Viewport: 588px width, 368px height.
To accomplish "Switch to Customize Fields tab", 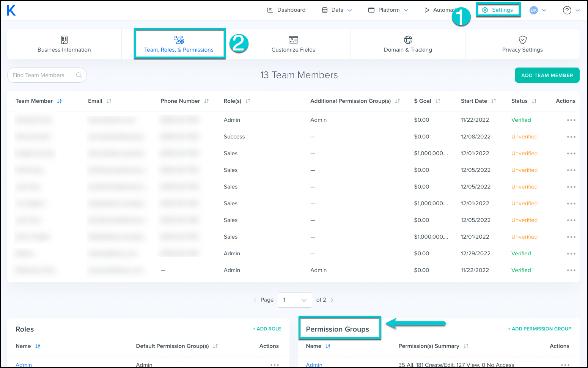I will click(293, 44).
